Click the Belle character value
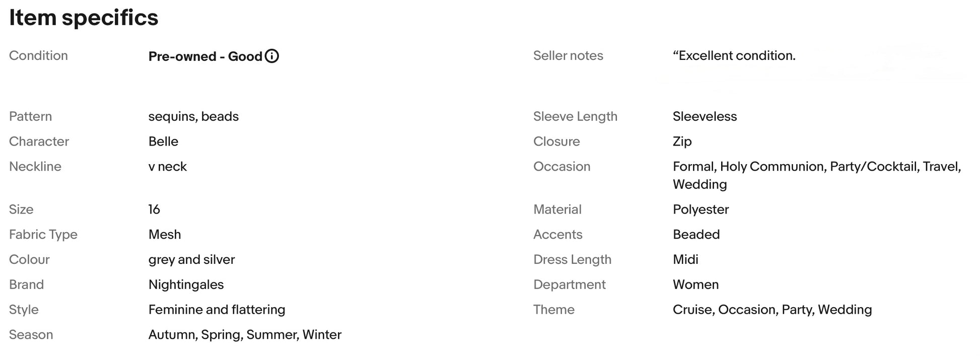Screen dimensions: 980x356 click(x=163, y=141)
